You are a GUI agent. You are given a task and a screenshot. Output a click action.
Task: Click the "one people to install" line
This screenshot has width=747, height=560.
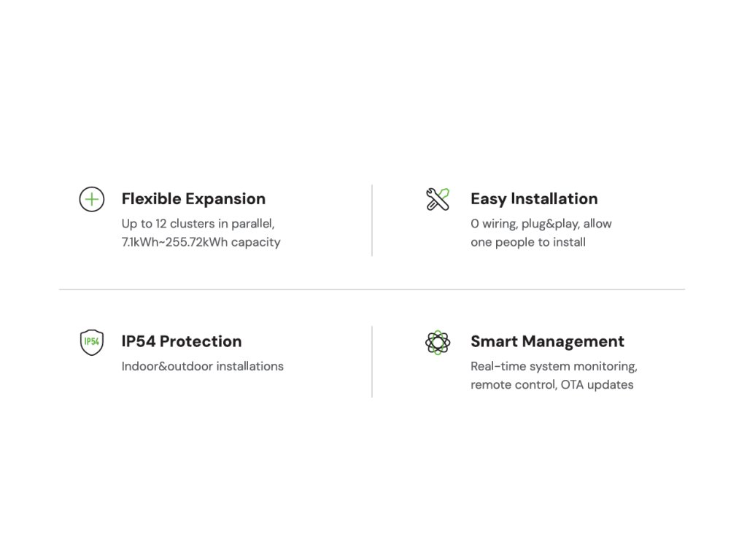527,242
